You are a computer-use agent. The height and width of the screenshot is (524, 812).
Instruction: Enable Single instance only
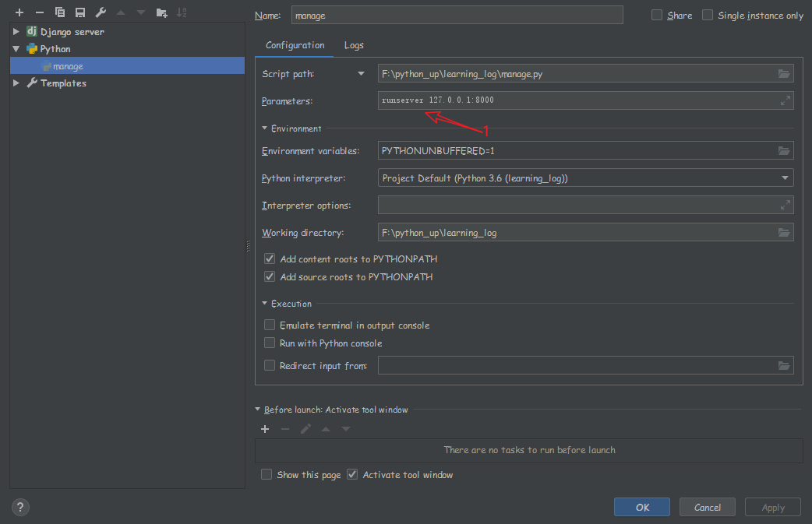[708, 15]
